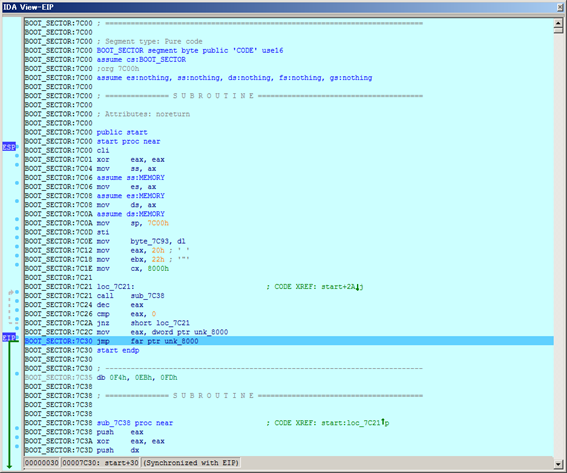
Task: Click the CODE XREF start:loc_7C21 reference
Action: (x=328, y=423)
